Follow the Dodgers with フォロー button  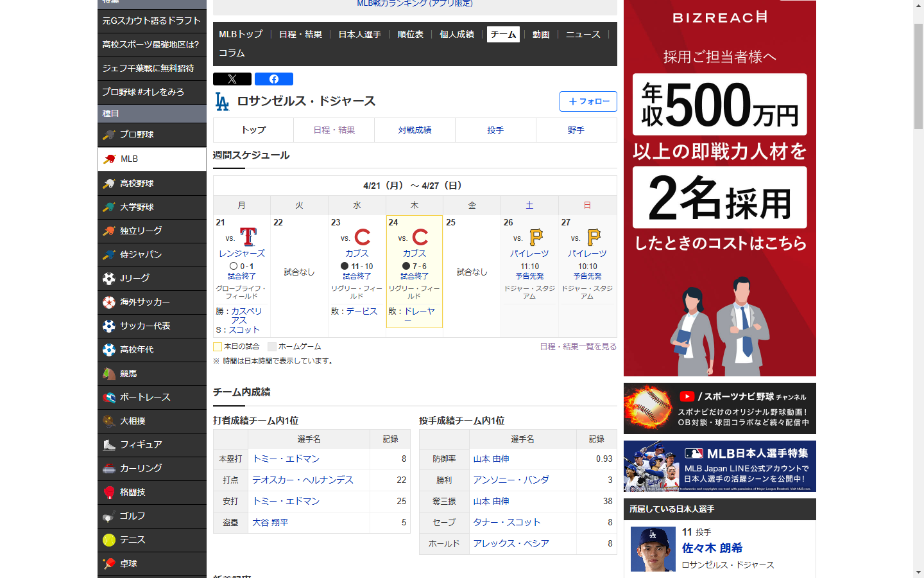pyautogui.click(x=588, y=101)
